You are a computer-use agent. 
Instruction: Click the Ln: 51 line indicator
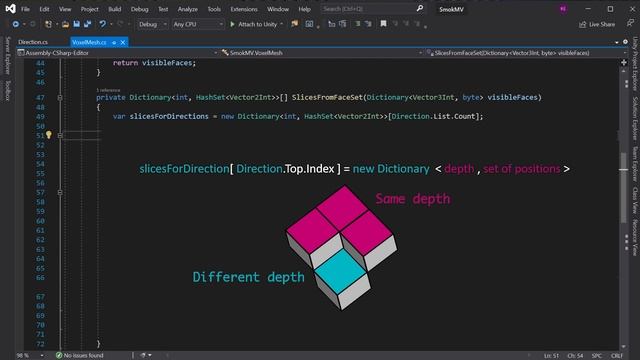tap(551, 356)
